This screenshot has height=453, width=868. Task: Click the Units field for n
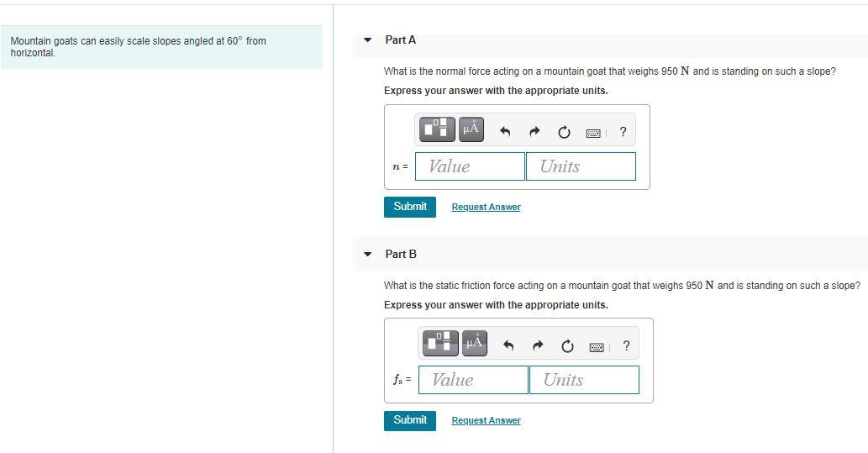[581, 166]
